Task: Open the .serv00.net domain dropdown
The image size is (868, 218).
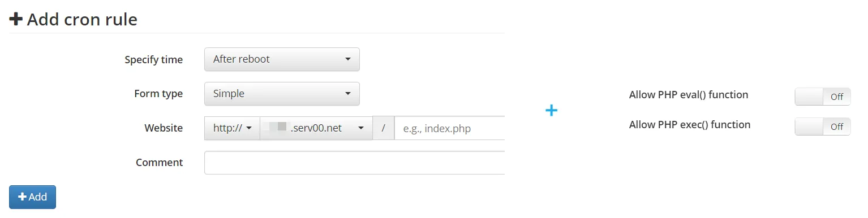Action: tap(316, 128)
